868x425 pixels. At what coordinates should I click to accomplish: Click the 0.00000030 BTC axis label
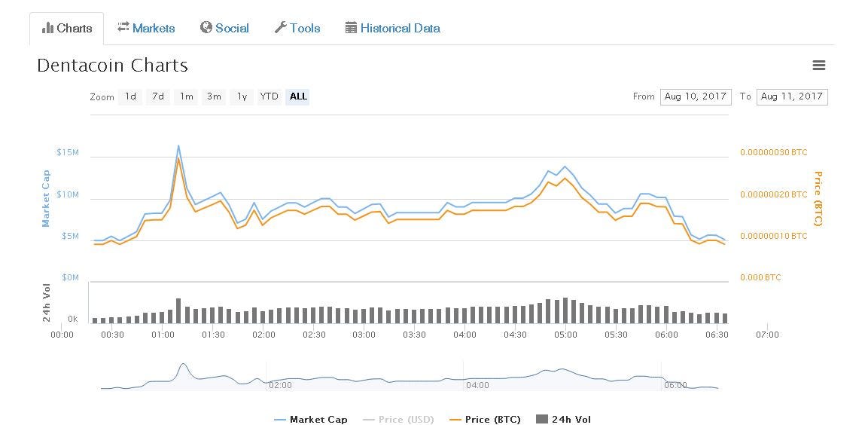click(x=774, y=152)
